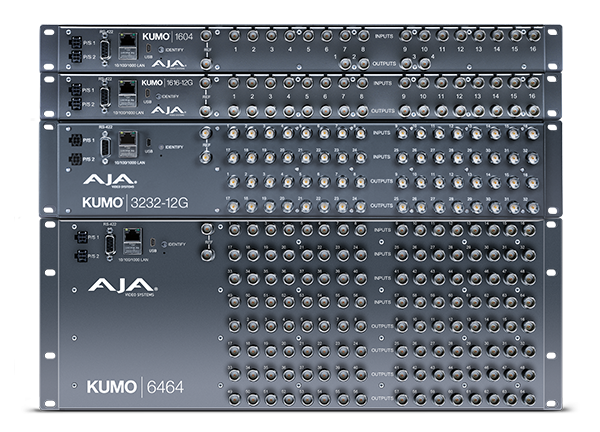The width and height of the screenshot is (600, 432).
Task: Click the INPUTS label on the KUMO 1604
Action: tap(384, 36)
